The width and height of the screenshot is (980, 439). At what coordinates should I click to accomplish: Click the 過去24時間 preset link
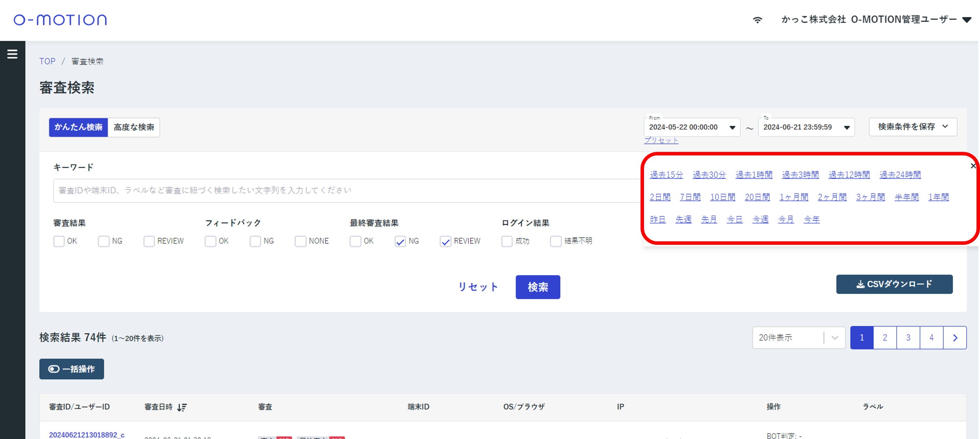[x=900, y=175]
